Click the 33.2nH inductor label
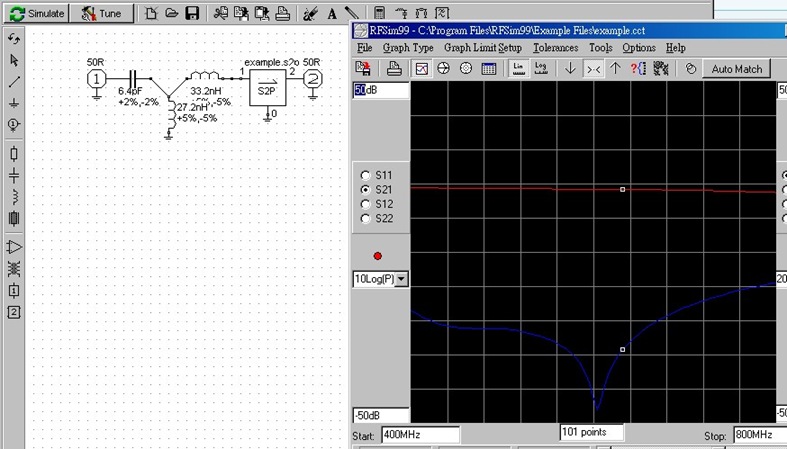The image size is (787, 449). pos(206,91)
